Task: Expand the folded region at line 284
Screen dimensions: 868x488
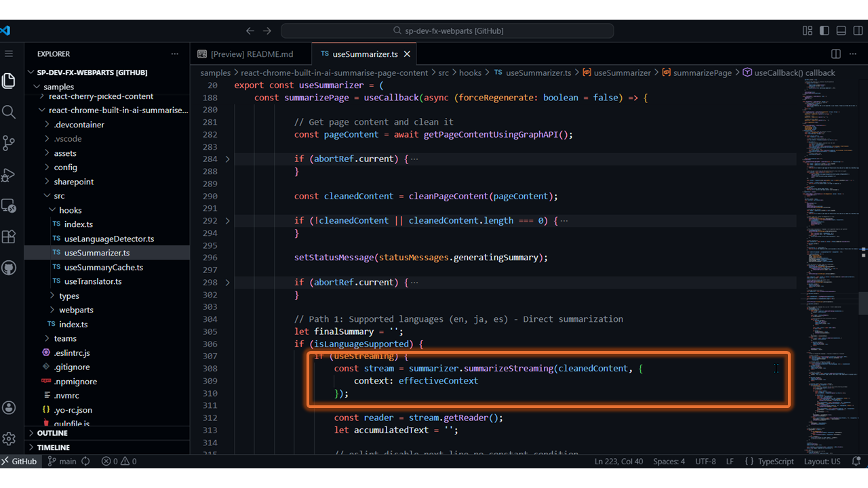Action: pos(227,159)
